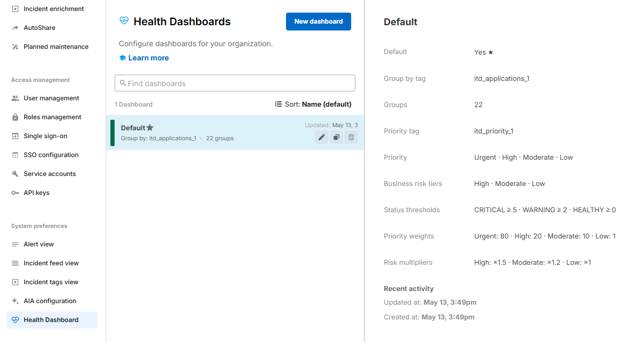Click the Incident feed view icon
Screen dimensions: 644x342
[x=15, y=263]
